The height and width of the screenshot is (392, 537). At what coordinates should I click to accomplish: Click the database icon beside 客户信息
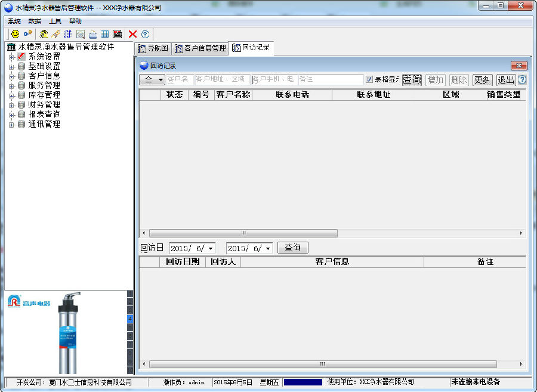pos(21,76)
